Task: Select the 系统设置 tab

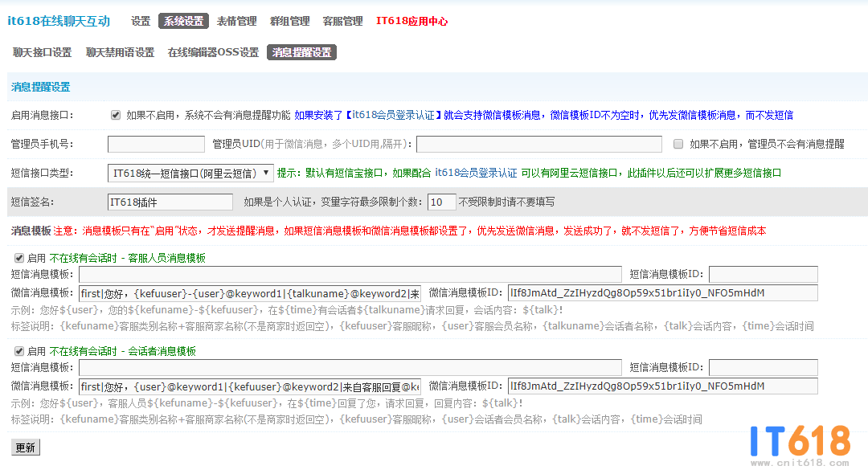Action: (x=183, y=21)
